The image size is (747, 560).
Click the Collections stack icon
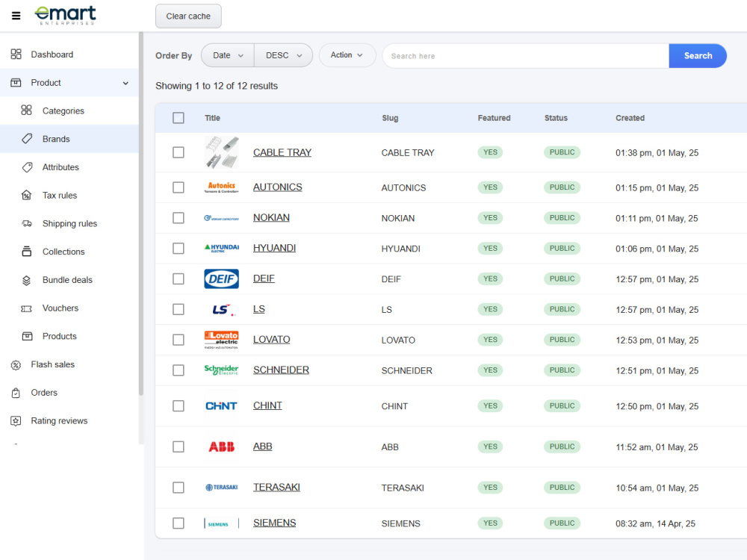tap(27, 252)
